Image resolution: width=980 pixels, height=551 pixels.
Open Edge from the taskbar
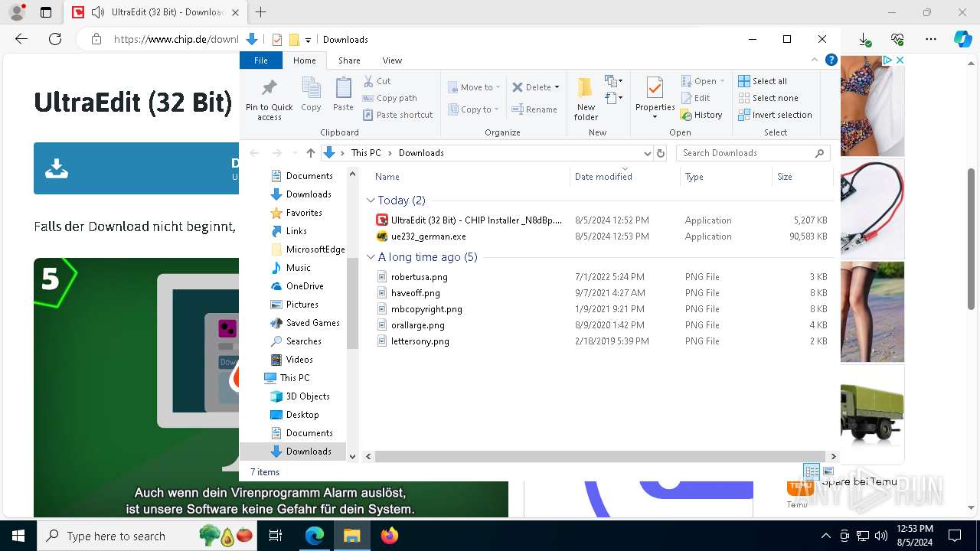coord(315,536)
